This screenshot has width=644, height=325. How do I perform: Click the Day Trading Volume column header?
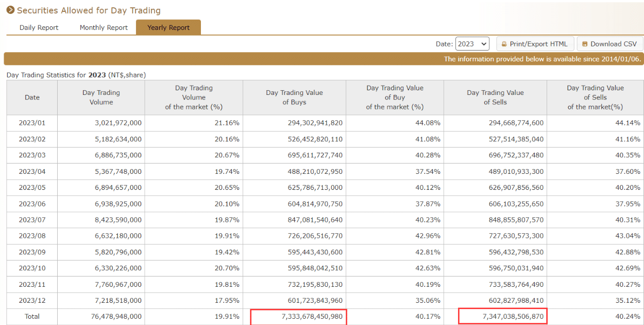[x=101, y=97]
